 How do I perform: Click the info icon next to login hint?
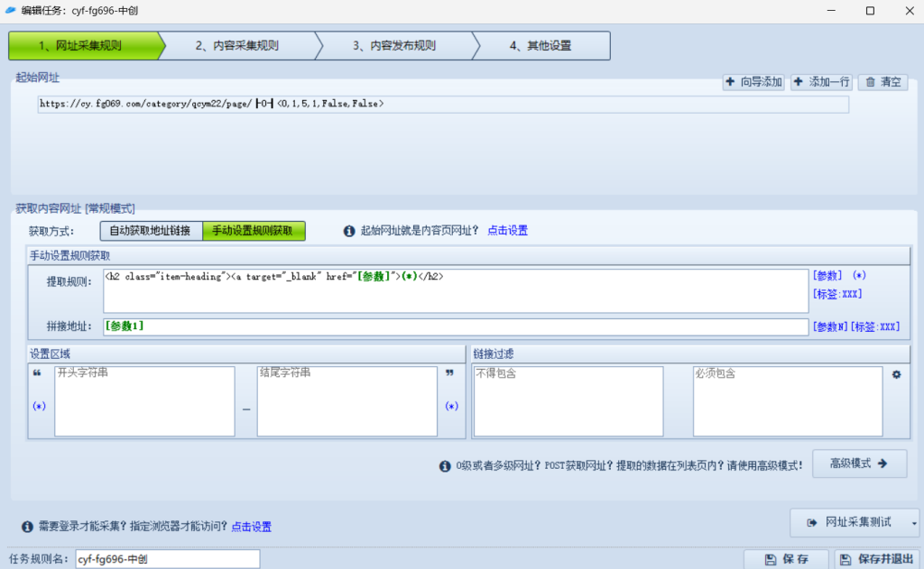coord(27,527)
